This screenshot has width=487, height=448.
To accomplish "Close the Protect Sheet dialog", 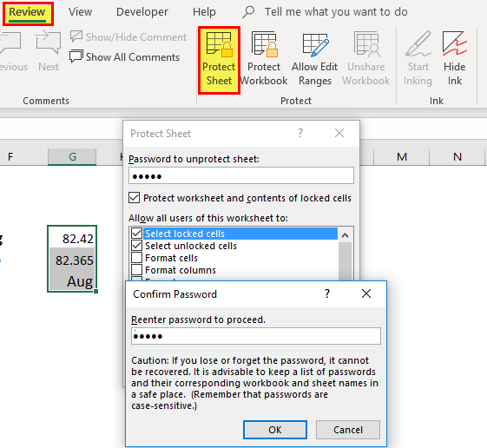I will (x=339, y=134).
